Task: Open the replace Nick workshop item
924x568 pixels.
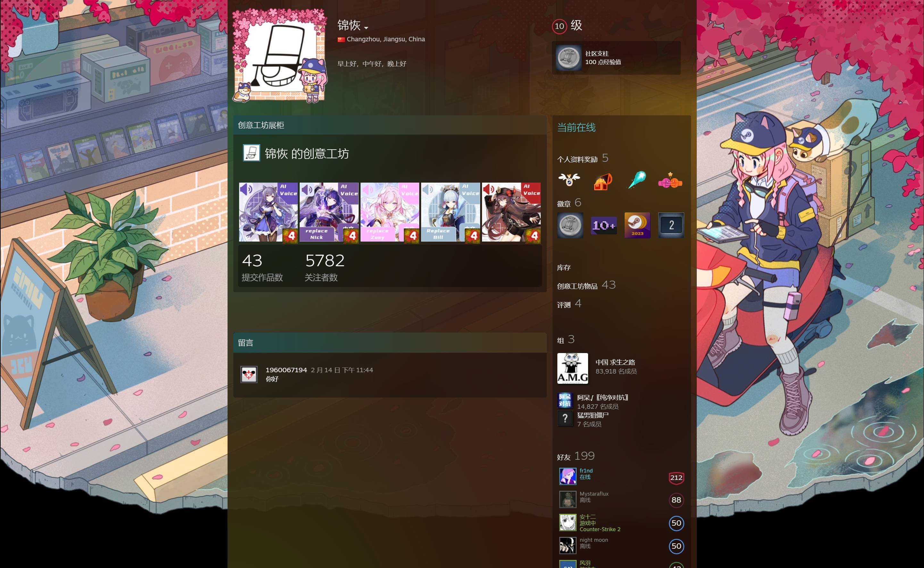Action: pyautogui.click(x=329, y=212)
